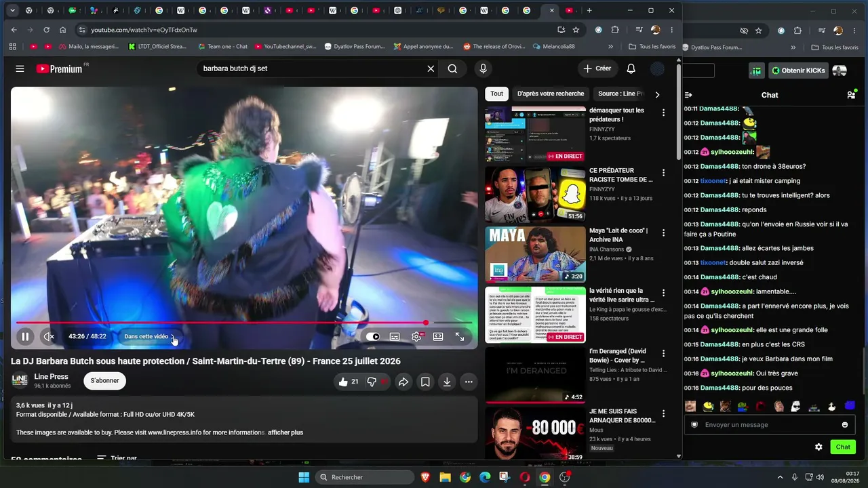Open the YouTube guide hamburger menu
868x488 pixels.
click(20, 68)
